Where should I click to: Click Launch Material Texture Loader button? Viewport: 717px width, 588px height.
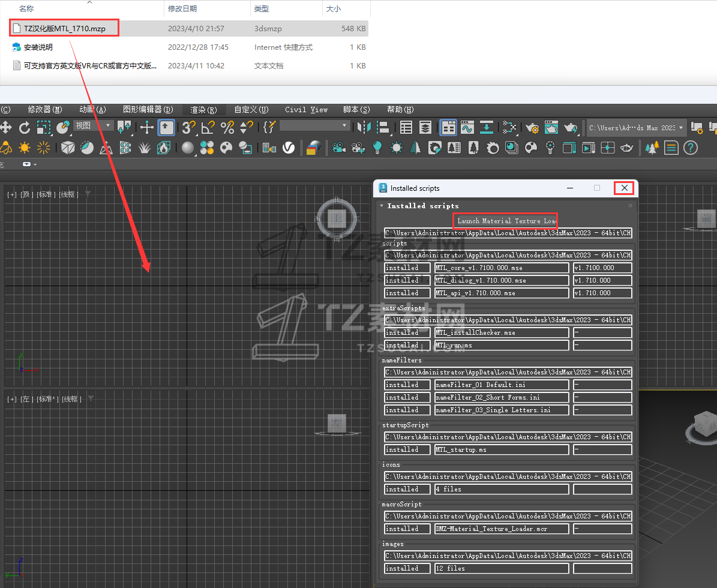pos(505,221)
